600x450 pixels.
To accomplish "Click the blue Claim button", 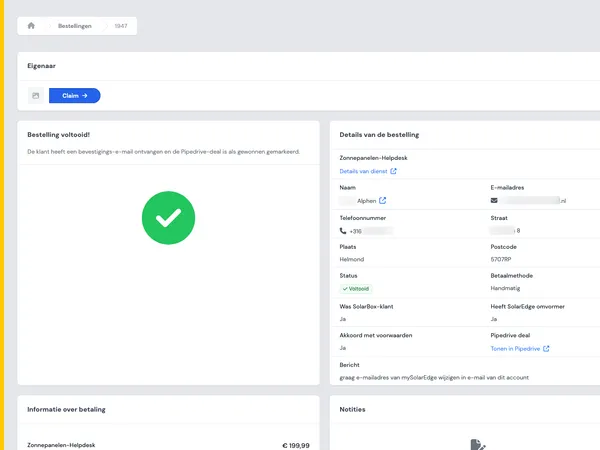I will click(75, 96).
